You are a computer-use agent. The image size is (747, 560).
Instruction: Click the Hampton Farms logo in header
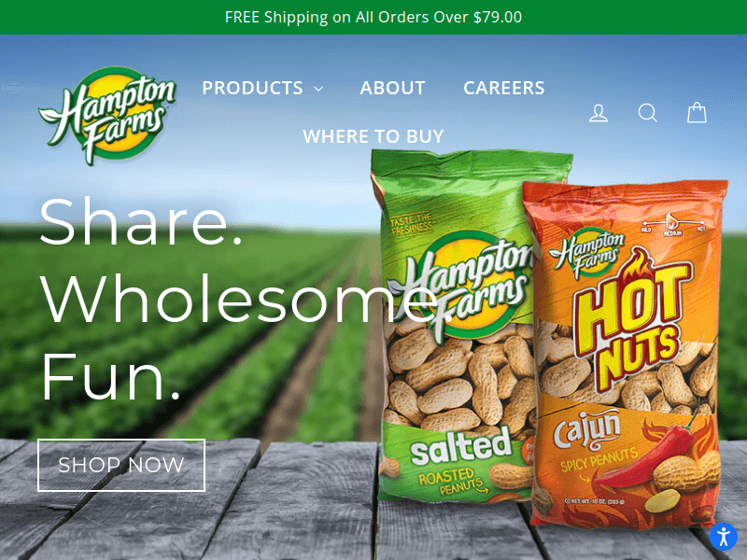click(x=107, y=116)
